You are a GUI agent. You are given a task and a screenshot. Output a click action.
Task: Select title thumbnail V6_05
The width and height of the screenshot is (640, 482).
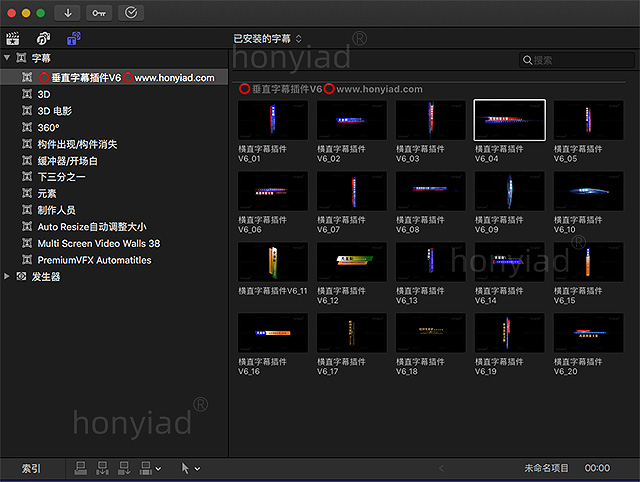pyautogui.click(x=589, y=120)
